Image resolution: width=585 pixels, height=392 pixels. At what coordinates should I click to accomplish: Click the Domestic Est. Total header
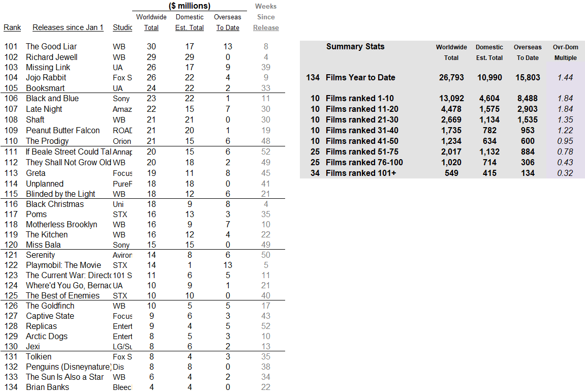click(190, 22)
